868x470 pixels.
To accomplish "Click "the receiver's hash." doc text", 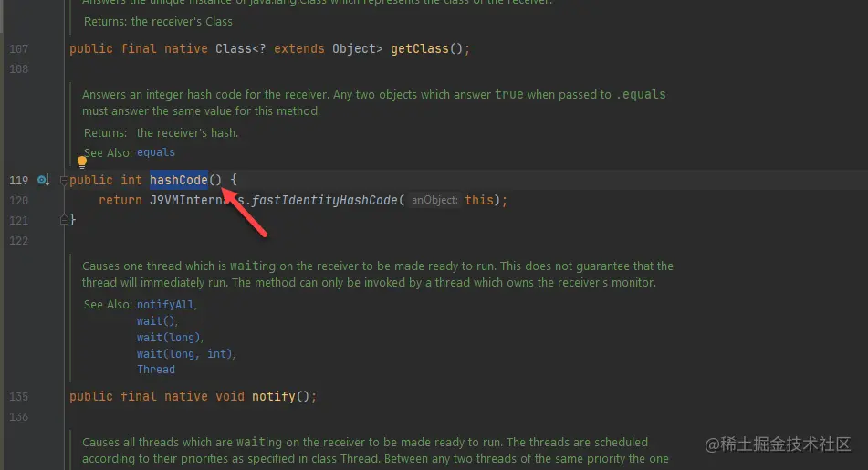I will pyautogui.click(x=187, y=133).
